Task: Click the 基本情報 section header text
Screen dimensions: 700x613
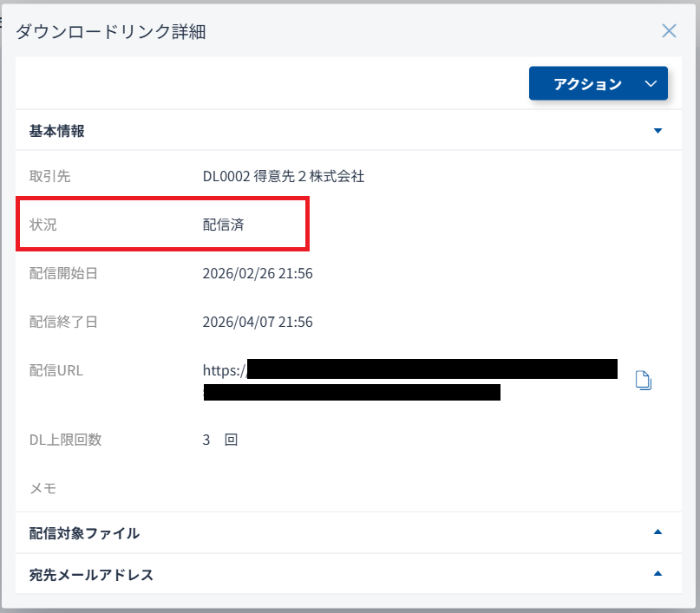Action: tap(57, 131)
